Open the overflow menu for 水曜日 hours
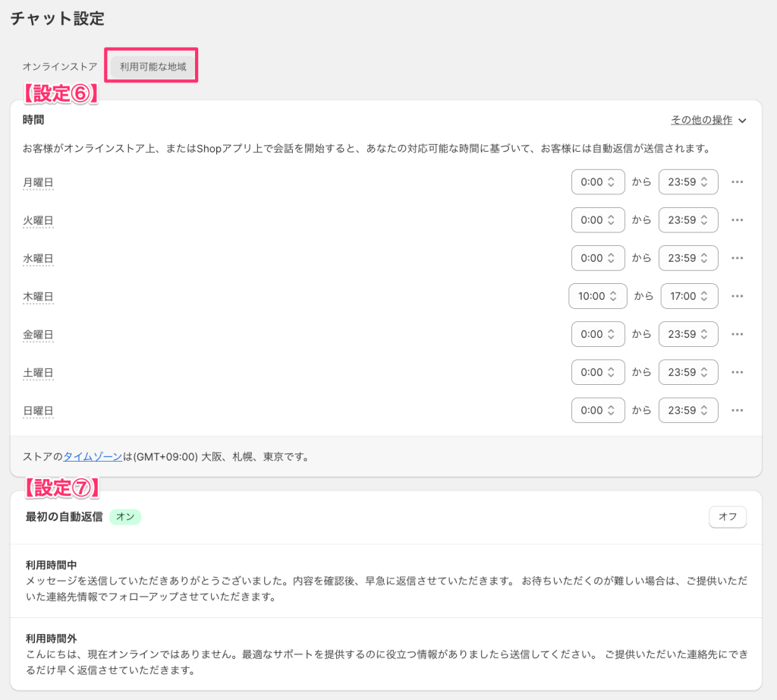This screenshot has height=700, width=777. click(x=737, y=258)
